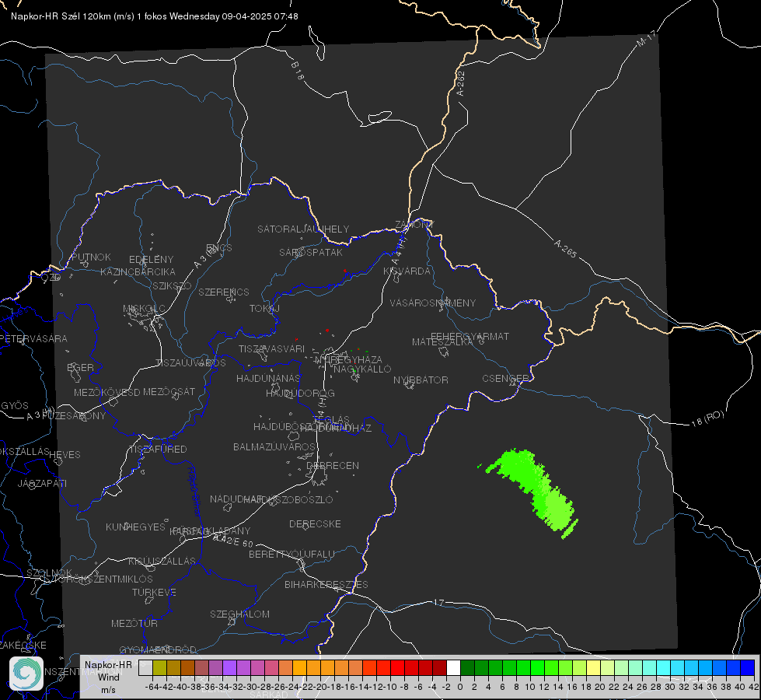
Task: Click the BALMAZÚJVÁROS label
Action: [x=274, y=447]
